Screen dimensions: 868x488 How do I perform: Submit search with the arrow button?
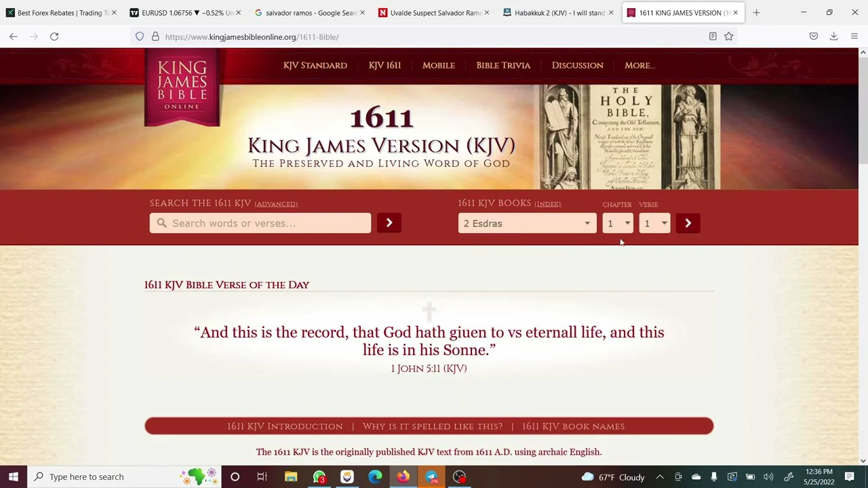coord(389,223)
